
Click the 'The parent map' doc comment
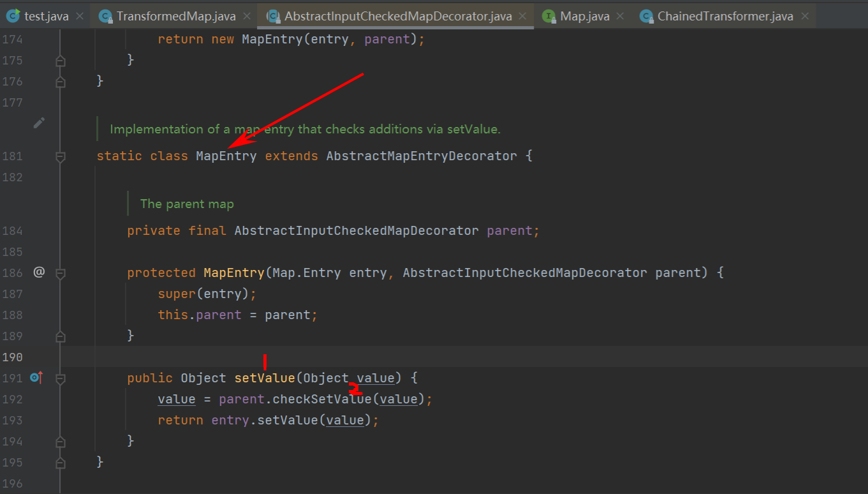click(187, 204)
